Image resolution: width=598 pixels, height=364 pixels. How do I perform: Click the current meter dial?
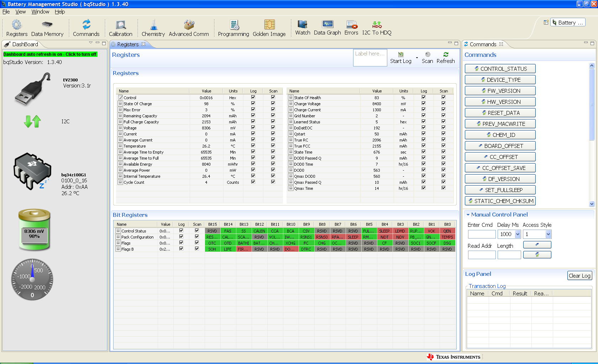coord(32,279)
